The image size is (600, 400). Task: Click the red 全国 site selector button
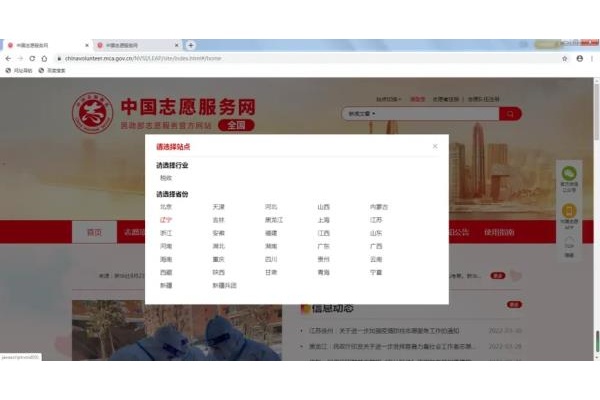(236, 125)
